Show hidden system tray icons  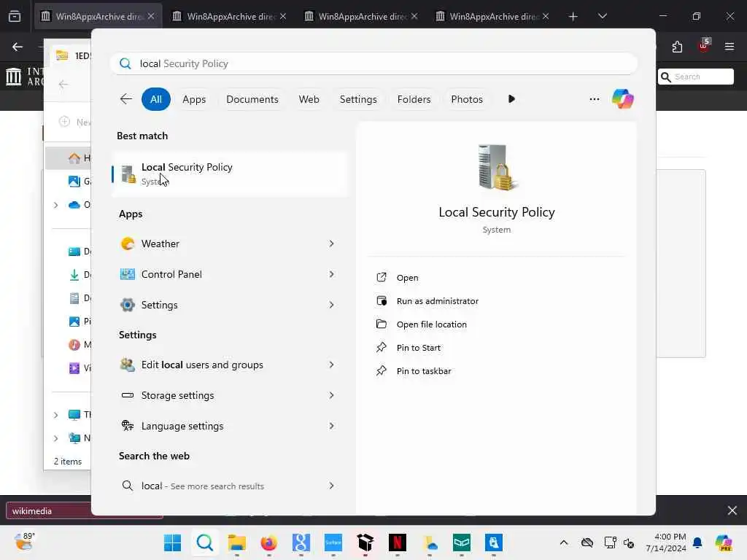pyautogui.click(x=564, y=542)
